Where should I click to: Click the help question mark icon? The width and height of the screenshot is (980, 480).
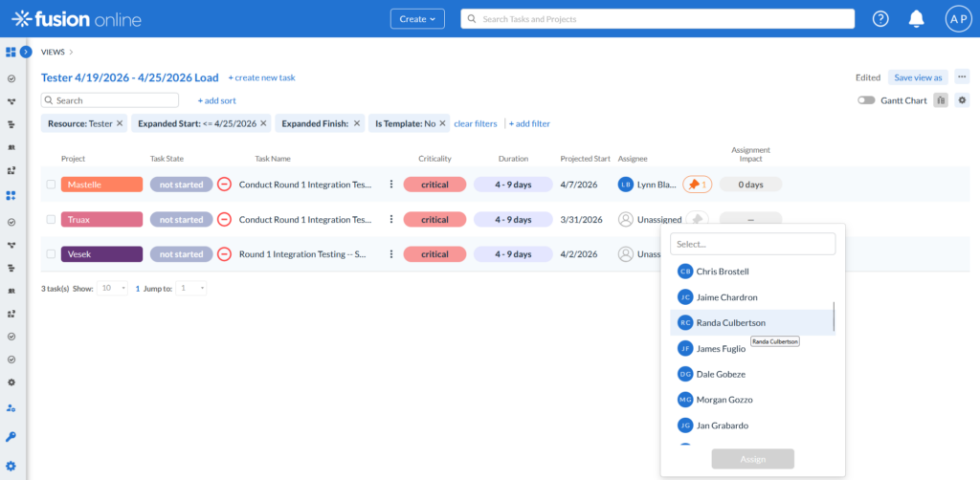[x=880, y=19]
